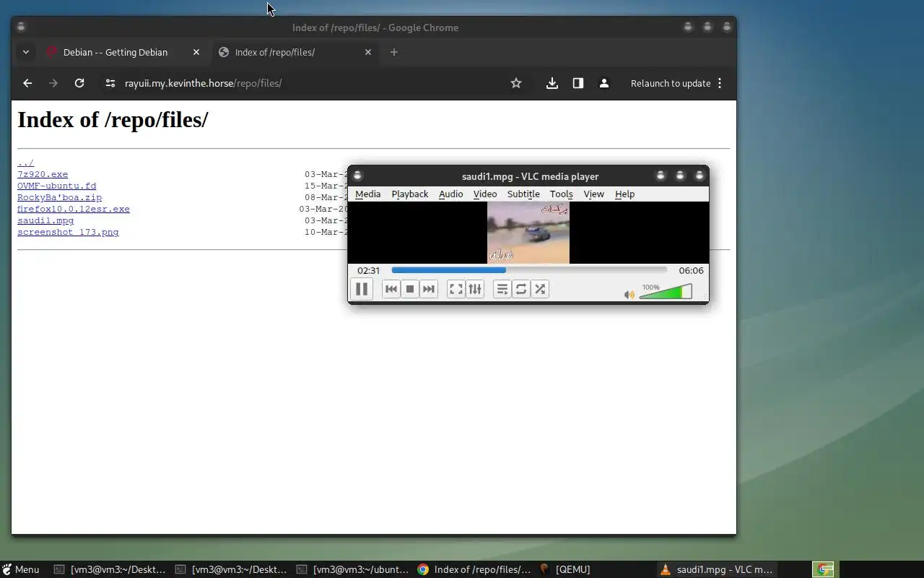Skip to next media in VLC
The width and height of the screenshot is (924, 578).
[429, 289]
